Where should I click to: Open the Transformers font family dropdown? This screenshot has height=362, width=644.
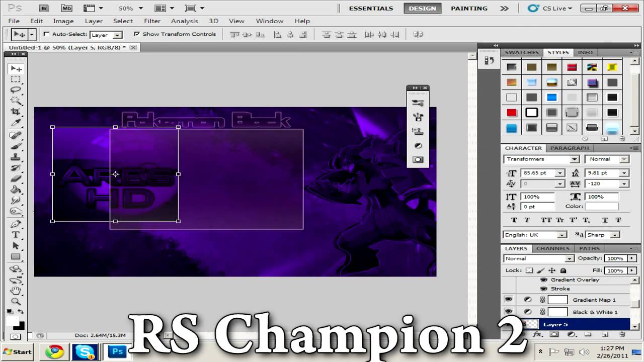coord(574,159)
